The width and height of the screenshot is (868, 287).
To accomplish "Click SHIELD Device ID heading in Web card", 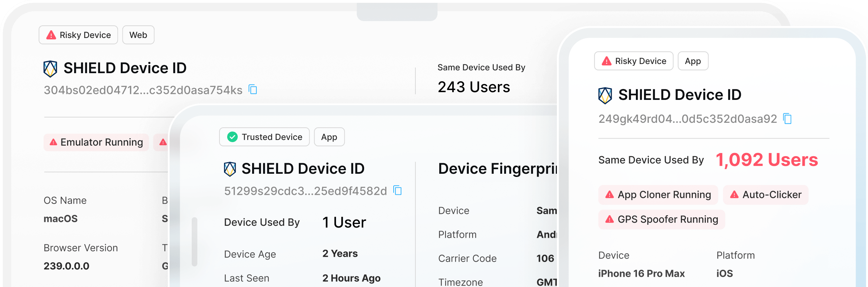I will tap(125, 68).
